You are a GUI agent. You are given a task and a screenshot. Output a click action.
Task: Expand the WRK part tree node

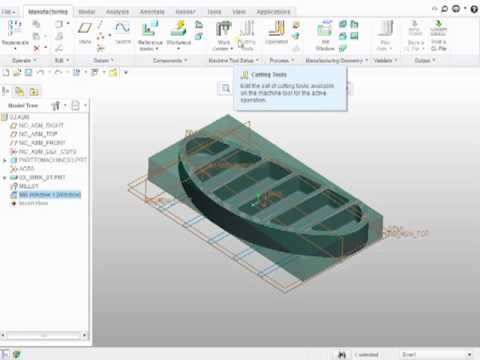[5, 178]
